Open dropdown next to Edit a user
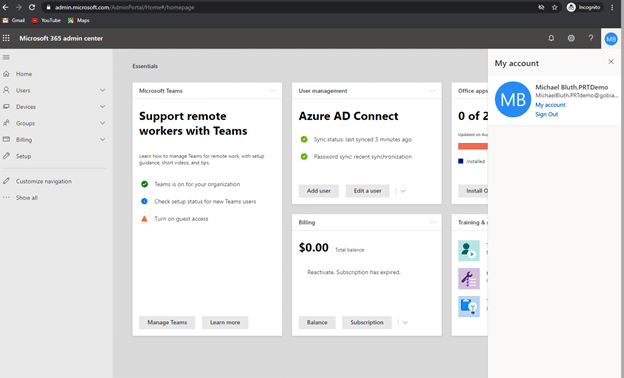Viewport: 624px width, 378px height. pos(403,191)
